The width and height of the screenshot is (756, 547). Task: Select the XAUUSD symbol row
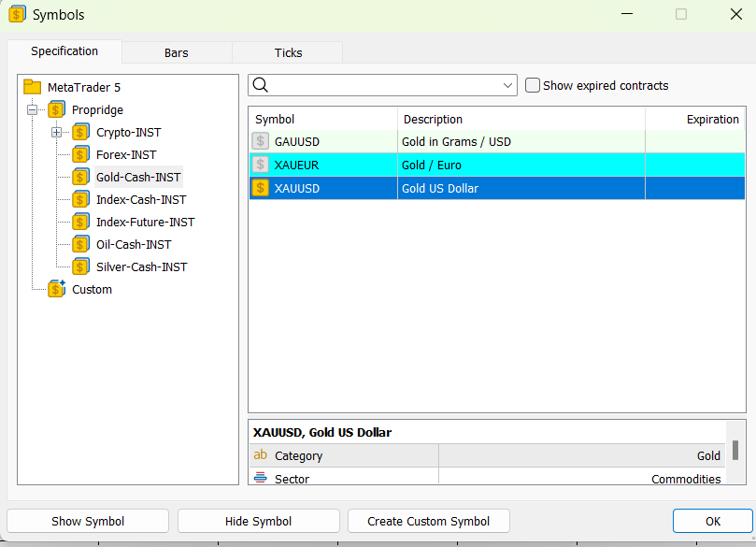[x=497, y=188]
